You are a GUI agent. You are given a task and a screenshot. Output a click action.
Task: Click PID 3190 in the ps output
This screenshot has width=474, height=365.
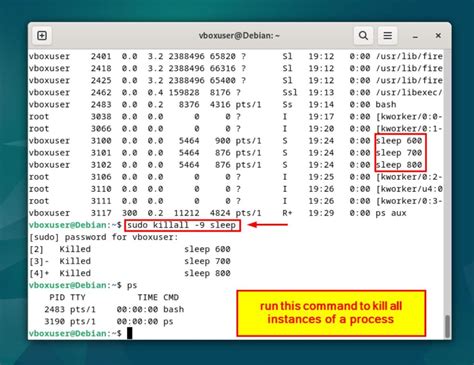tap(54, 321)
